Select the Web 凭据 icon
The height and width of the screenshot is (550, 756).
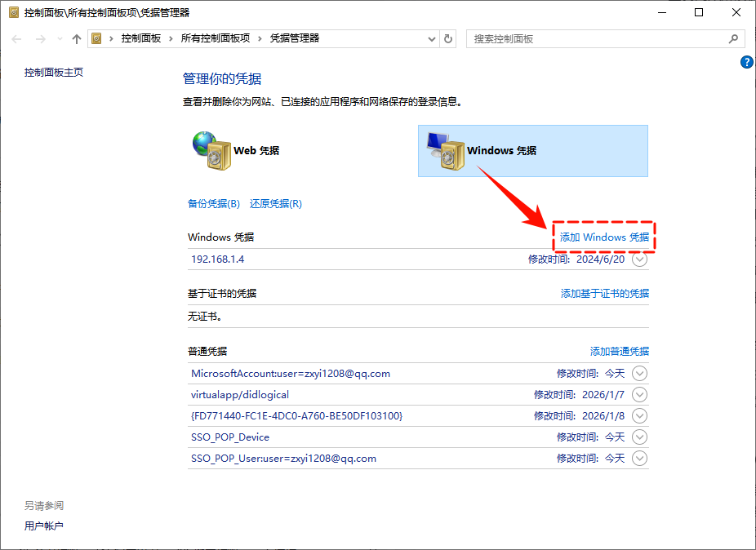(x=212, y=151)
